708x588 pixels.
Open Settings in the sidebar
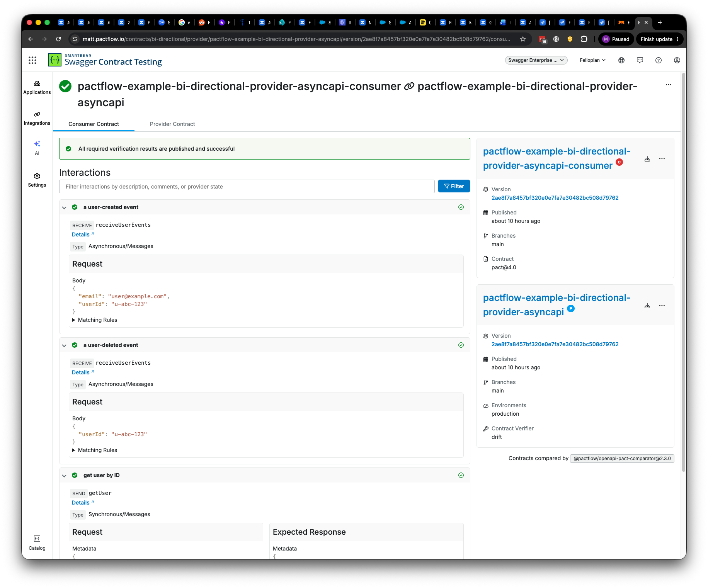tap(37, 180)
